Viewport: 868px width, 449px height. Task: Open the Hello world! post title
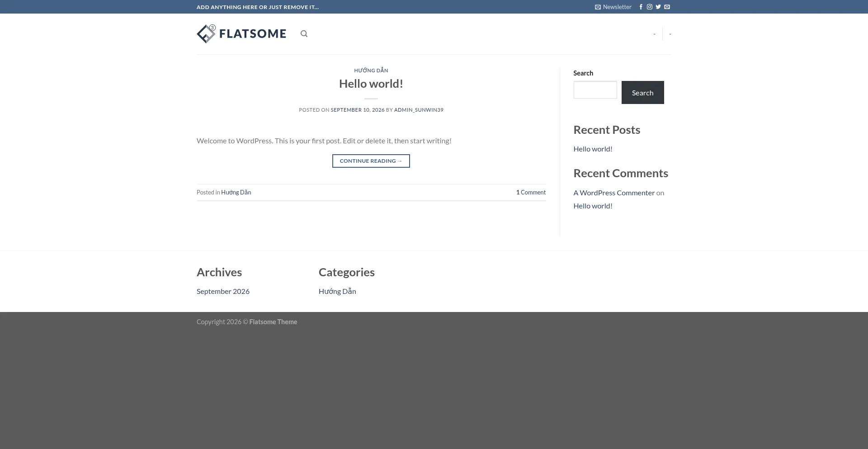(x=371, y=84)
